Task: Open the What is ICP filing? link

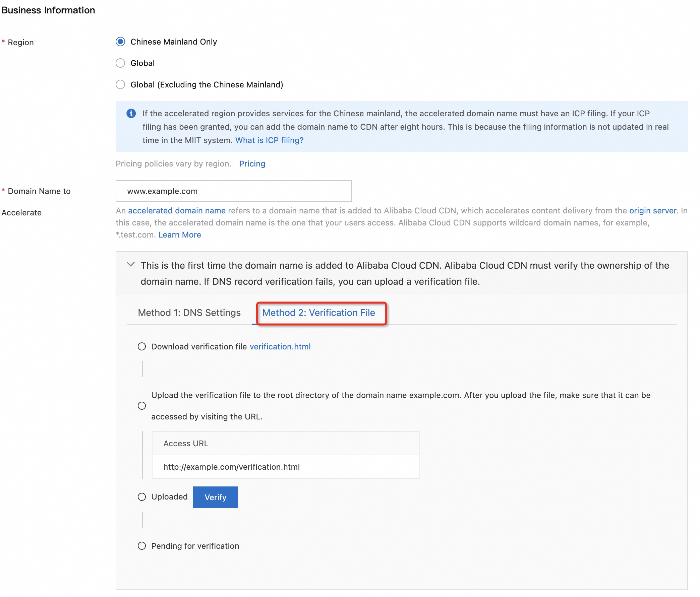Action: coord(269,140)
